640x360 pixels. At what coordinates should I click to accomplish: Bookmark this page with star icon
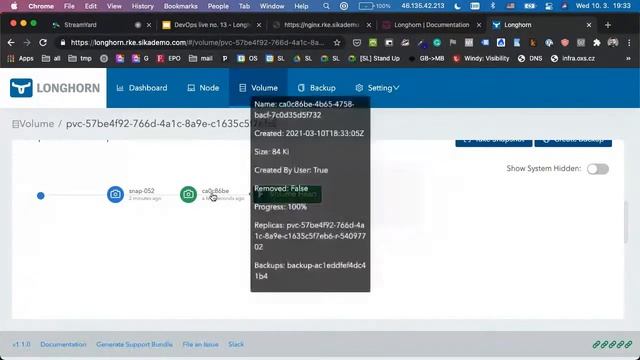[x=337, y=42]
